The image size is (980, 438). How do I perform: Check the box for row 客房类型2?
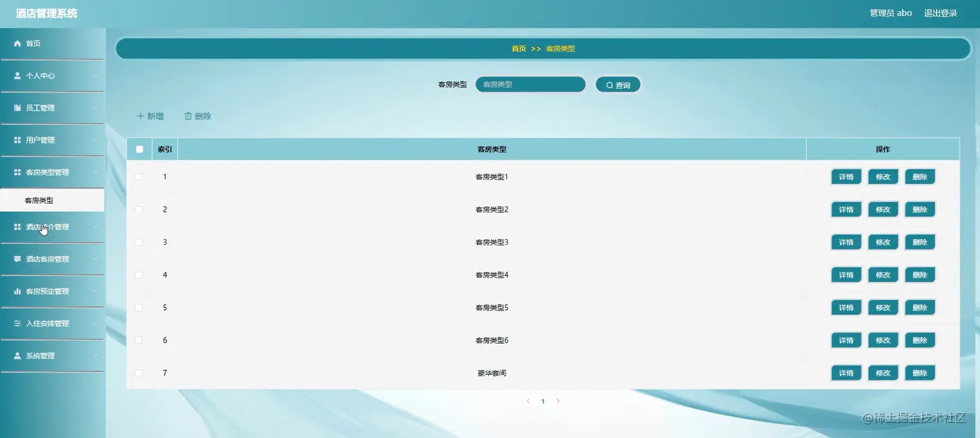point(139,209)
